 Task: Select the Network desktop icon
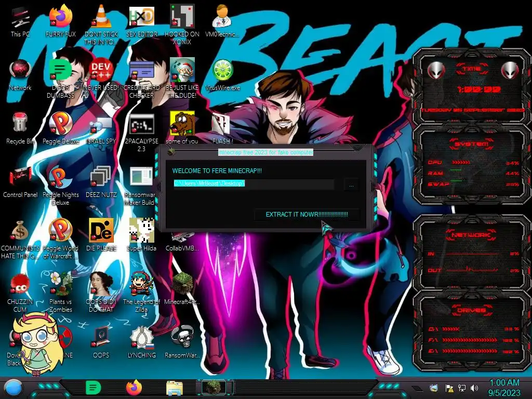pos(20,75)
